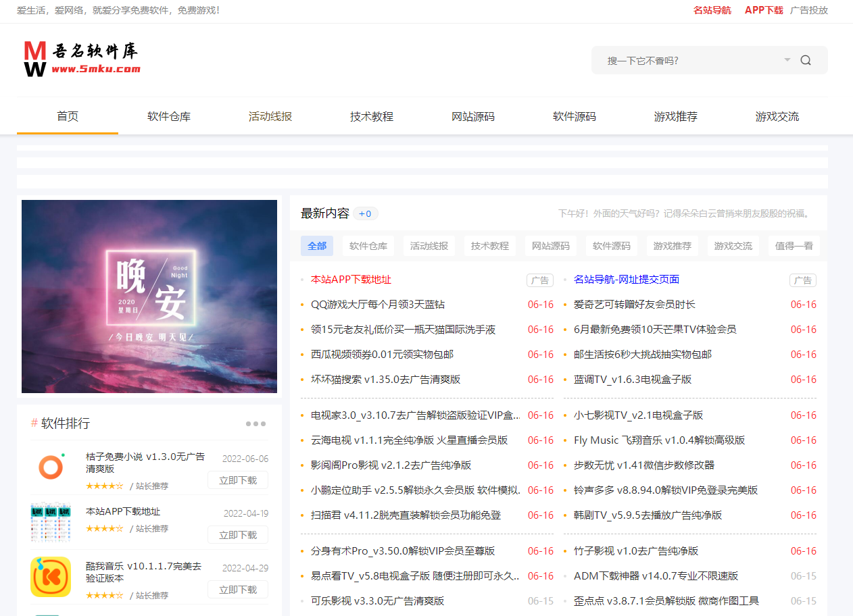Open the 云海电视 v1.1.1 post

[x=409, y=440]
